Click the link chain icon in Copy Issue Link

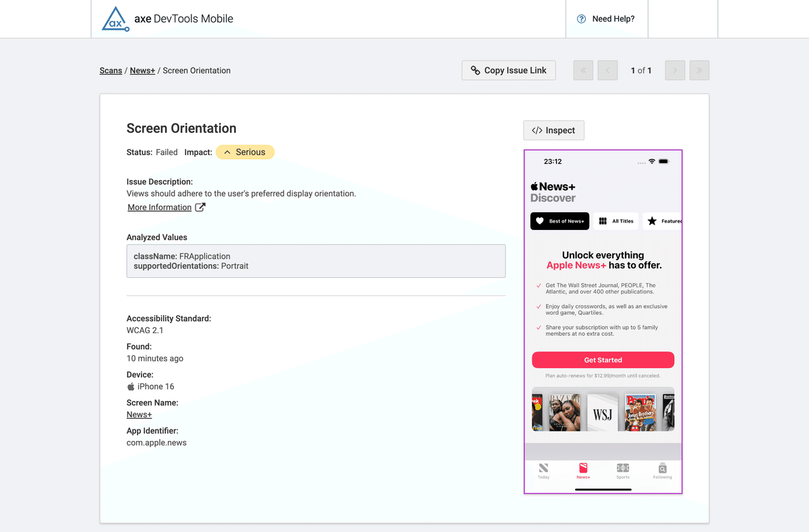(x=475, y=70)
